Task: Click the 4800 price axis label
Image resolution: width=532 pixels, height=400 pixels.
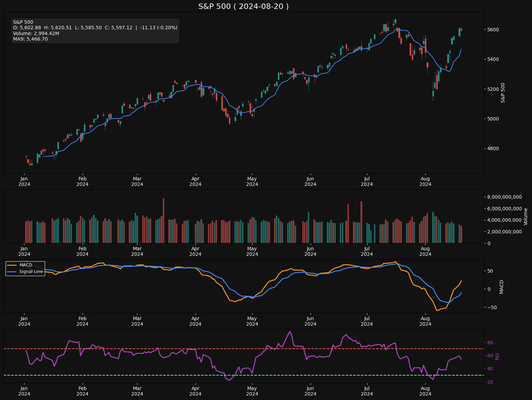Action: coord(492,149)
